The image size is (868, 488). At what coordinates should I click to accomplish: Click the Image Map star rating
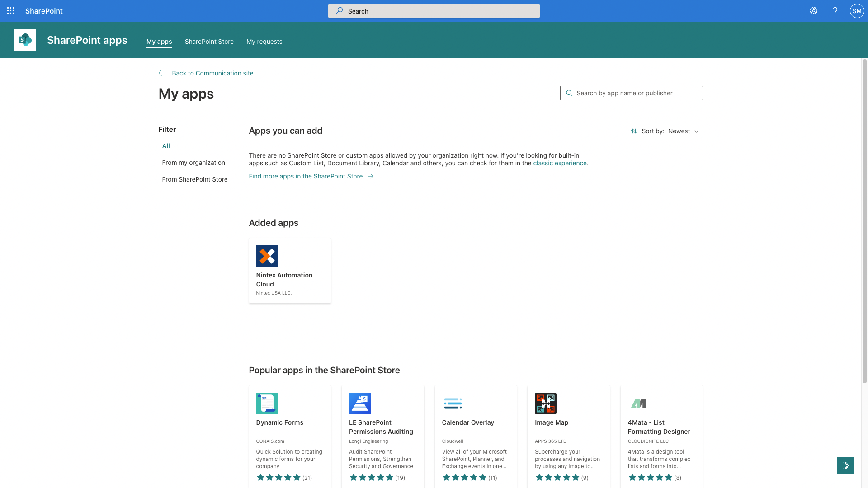click(557, 478)
